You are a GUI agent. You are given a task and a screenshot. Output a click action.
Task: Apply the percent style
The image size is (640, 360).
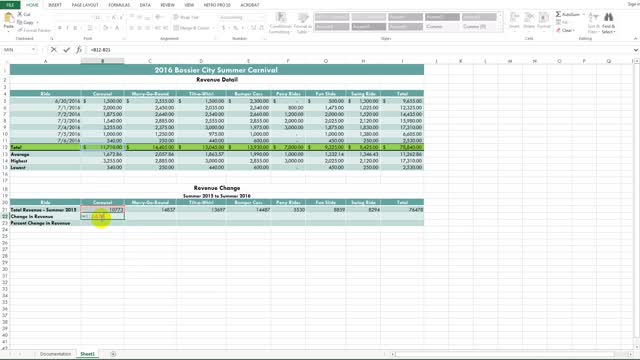point(236,28)
